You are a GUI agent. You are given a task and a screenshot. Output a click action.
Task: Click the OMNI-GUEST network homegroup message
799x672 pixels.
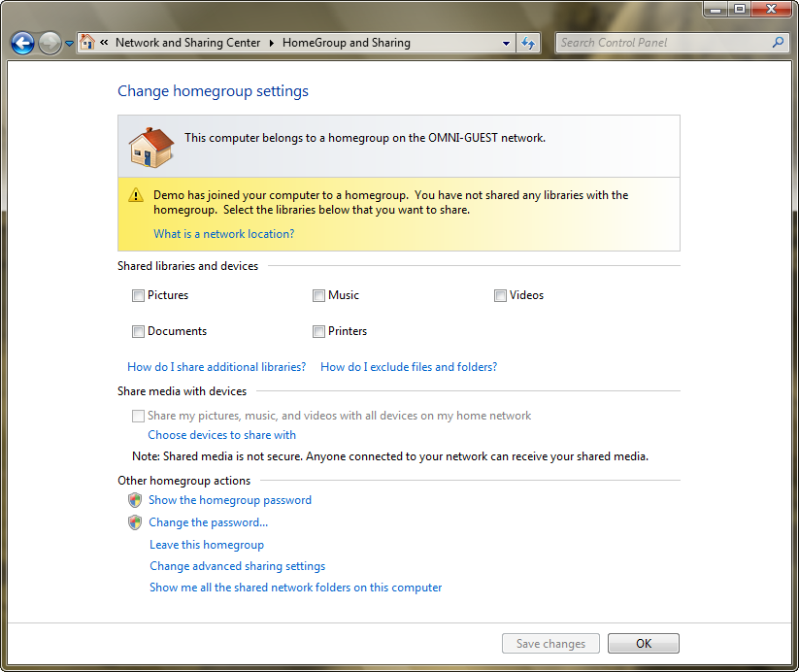pos(365,138)
